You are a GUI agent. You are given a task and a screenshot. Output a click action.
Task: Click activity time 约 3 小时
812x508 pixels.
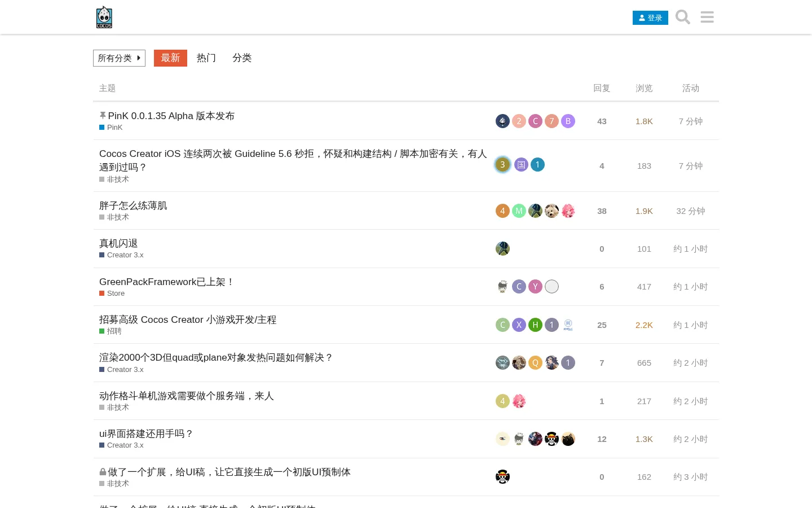click(x=691, y=477)
